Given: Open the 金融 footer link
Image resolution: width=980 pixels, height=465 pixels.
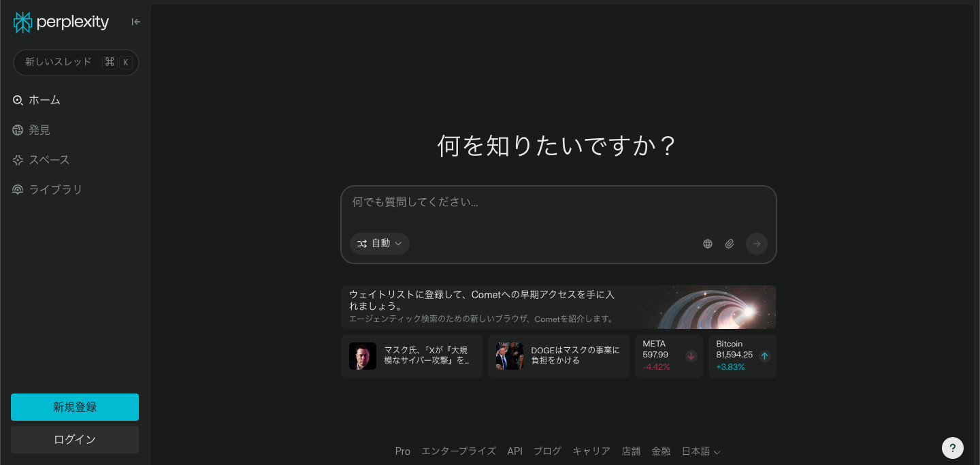Looking at the screenshot, I should [661, 451].
